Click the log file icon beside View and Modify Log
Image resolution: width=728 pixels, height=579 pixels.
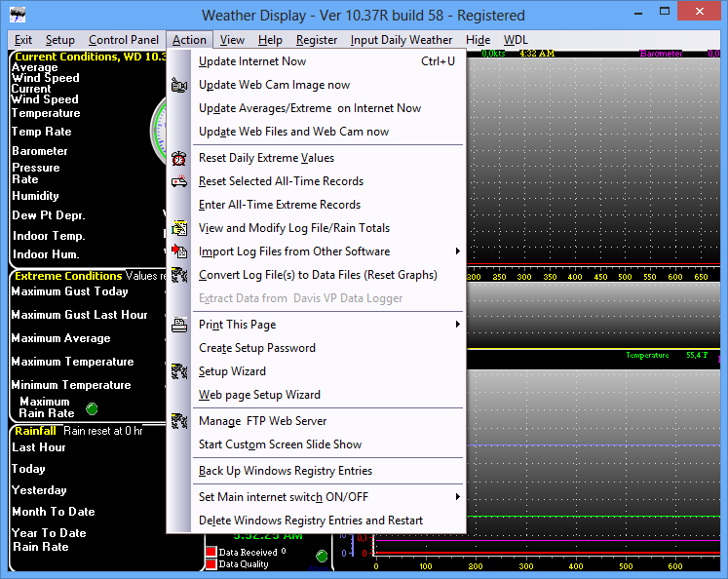pyautogui.click(x=178, y=228)
